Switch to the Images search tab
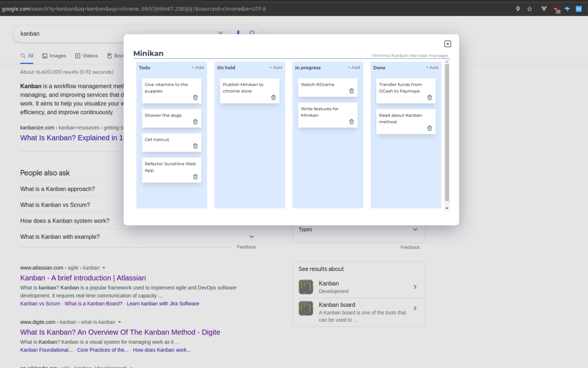 point(54,56)
